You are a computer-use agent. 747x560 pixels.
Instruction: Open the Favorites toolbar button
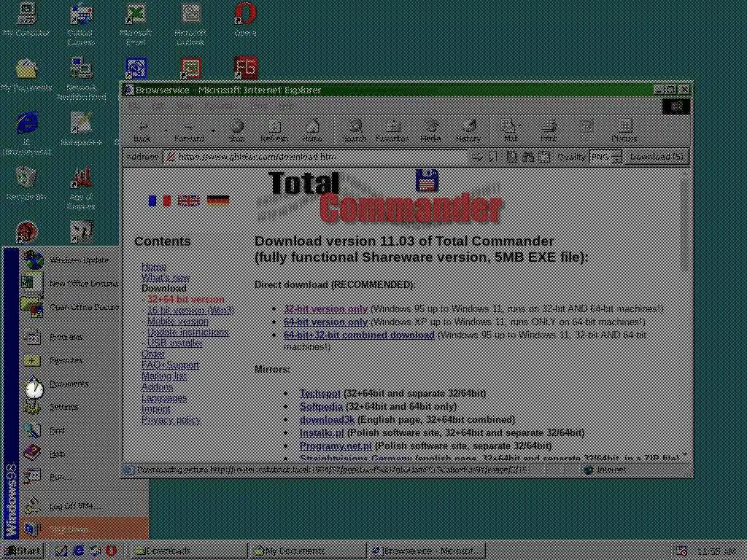pyautogui.click(x=392, y=131)
